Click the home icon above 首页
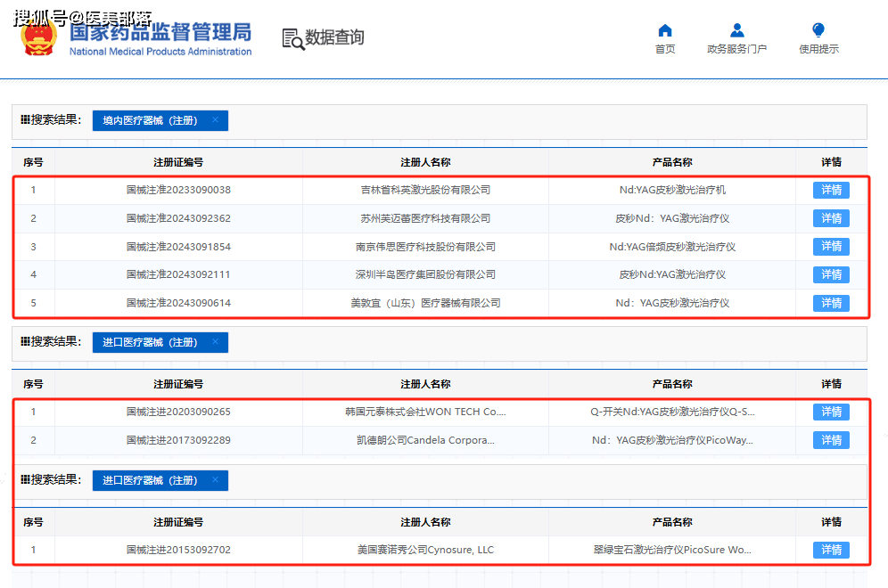 pos(665,30)
